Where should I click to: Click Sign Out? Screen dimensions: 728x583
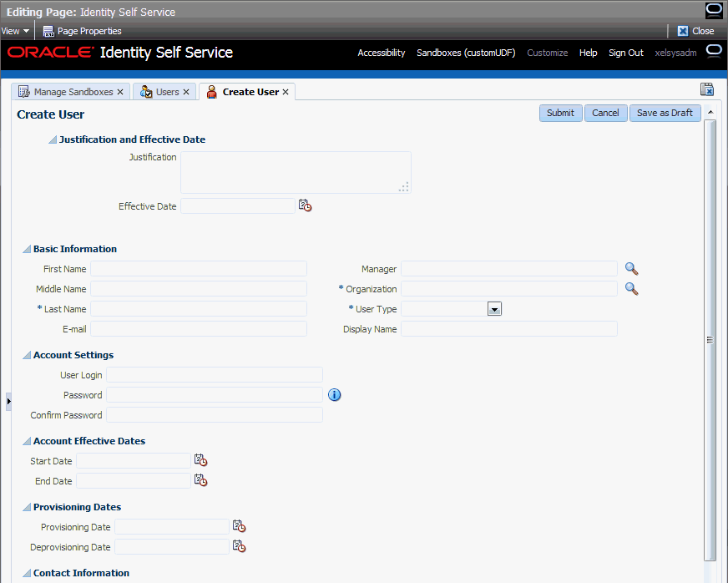(626, 53)
